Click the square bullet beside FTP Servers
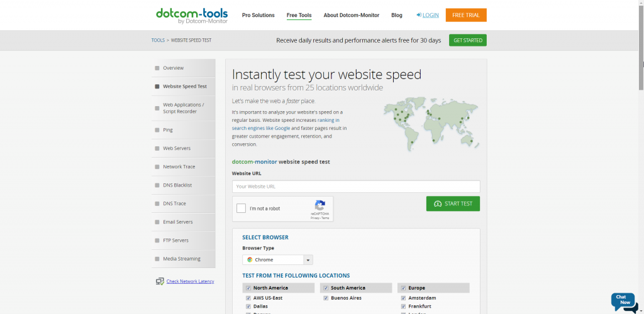The width and height of the screenshot is (644, 314). pyautogui.click(x=157, y=241)
